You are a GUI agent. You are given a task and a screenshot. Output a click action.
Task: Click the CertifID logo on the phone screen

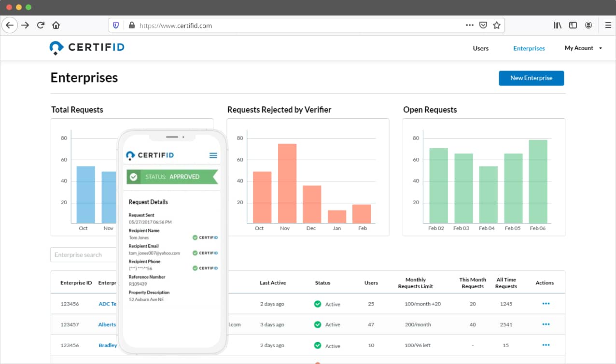click(x=150, y=155)
